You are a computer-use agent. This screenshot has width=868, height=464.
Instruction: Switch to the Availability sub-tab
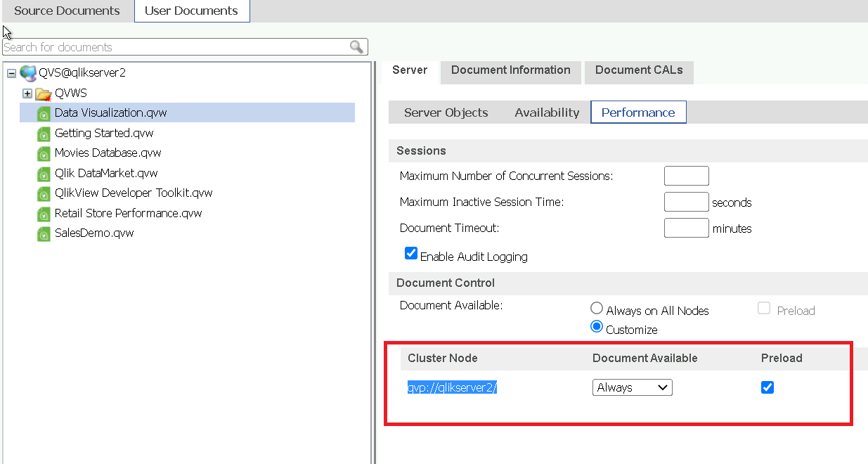coord(547,112)
